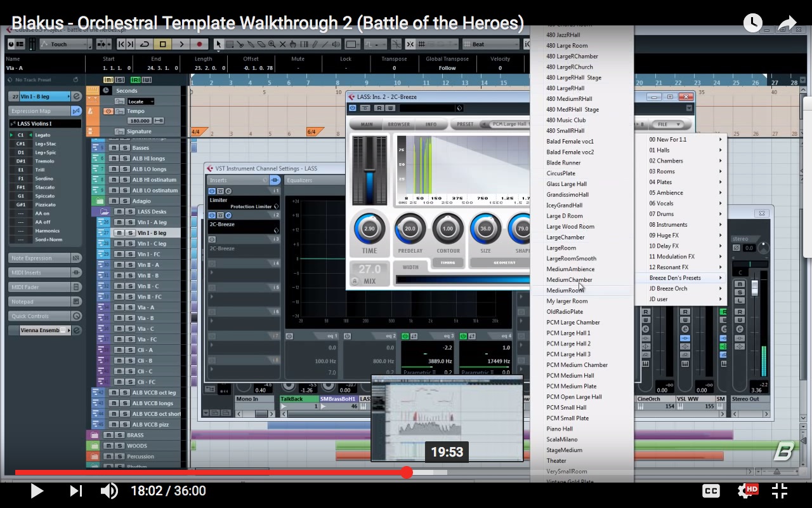Click the Adagio folder track icon
Screen dimensions: 812x508
point(99,201)
